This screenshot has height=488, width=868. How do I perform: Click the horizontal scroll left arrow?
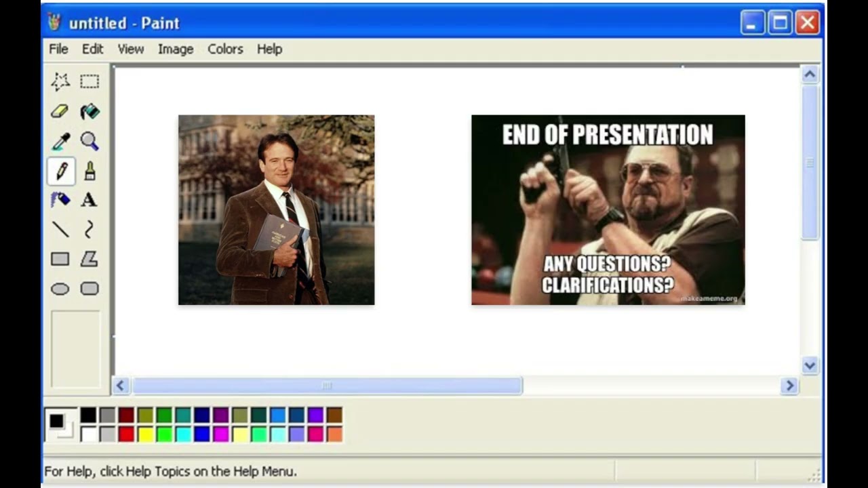click(121, 386)
